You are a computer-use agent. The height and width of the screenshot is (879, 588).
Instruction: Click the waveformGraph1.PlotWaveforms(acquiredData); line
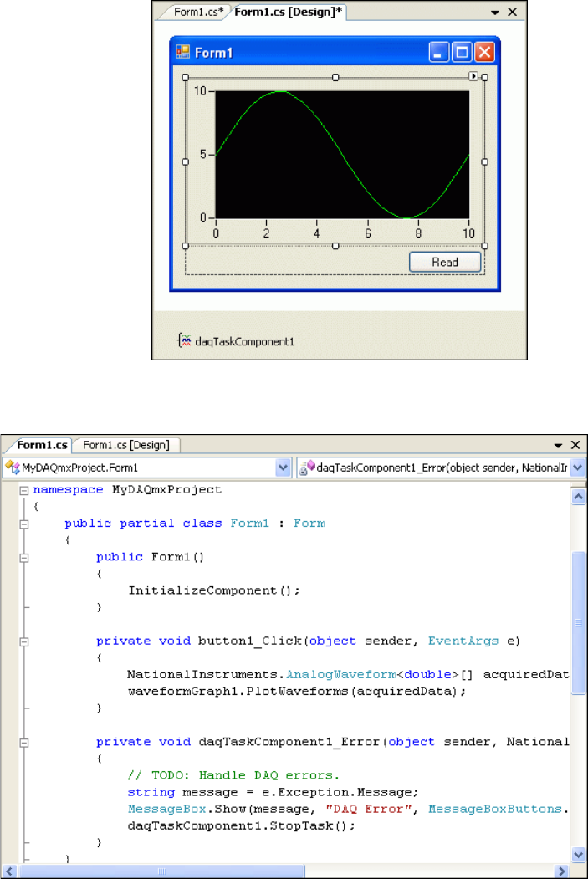[x=297, y=691]
